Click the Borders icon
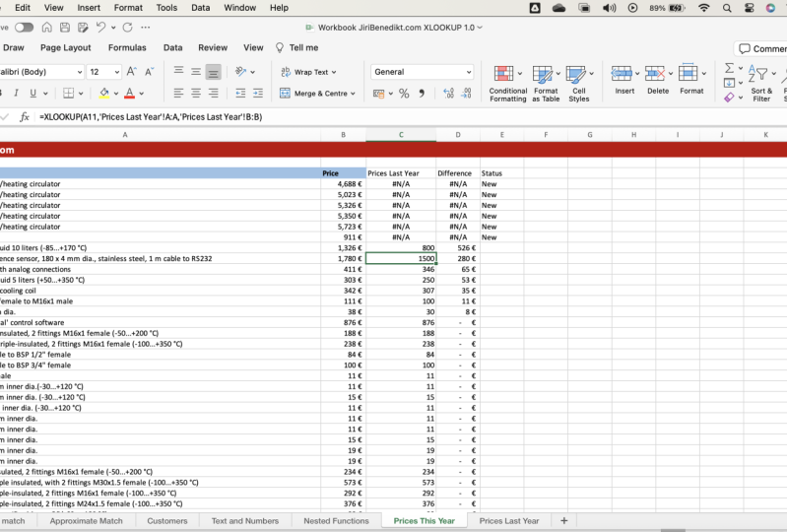This screenshot has height=532, width=787. coord(69,93)
